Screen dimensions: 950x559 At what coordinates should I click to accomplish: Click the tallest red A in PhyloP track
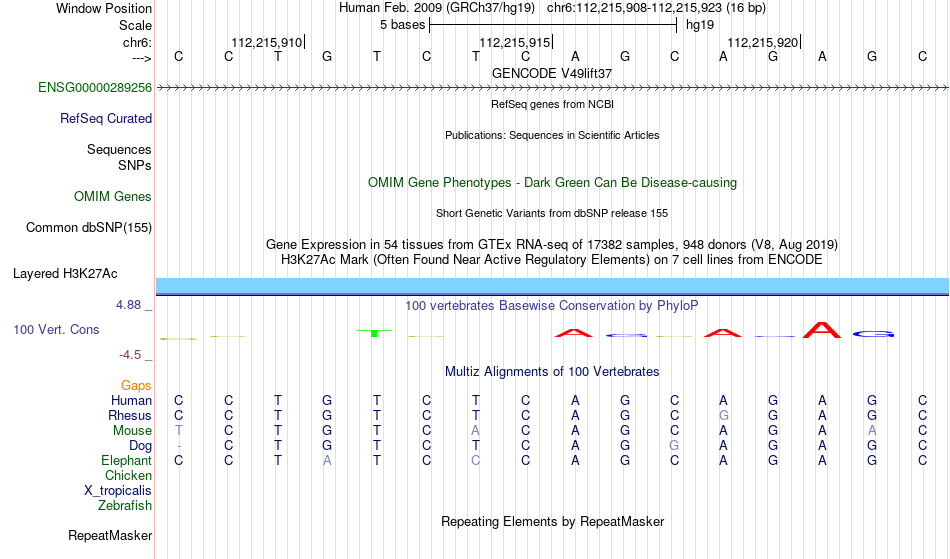(x=822, y=330)
